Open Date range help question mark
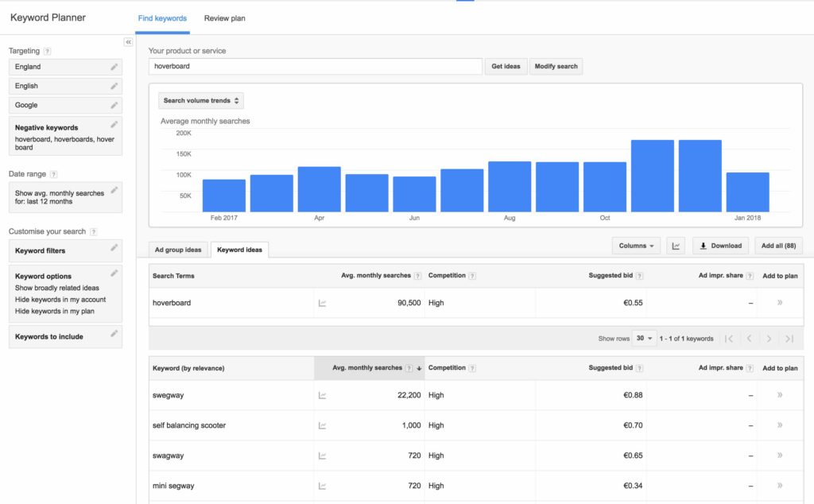The height and width of the screenshot is (504, 814). tap(53, 174)
